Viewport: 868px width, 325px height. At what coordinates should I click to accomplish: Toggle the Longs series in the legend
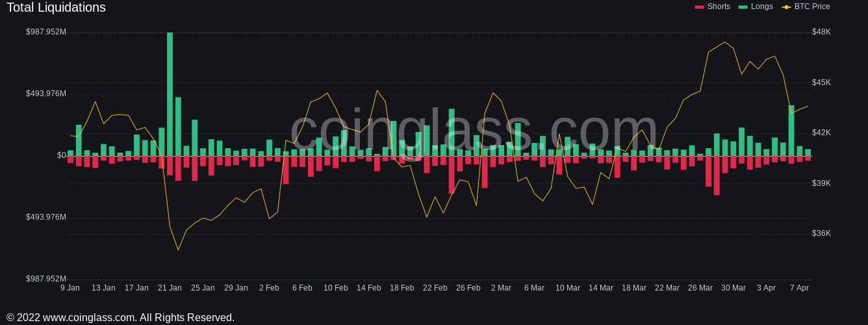coord(761,6)
